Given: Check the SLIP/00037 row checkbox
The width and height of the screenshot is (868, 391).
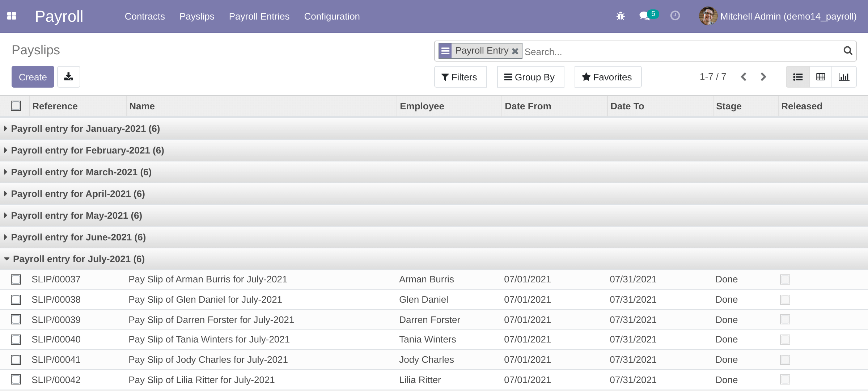Looking at the screenshot, I should click(16, 279).
